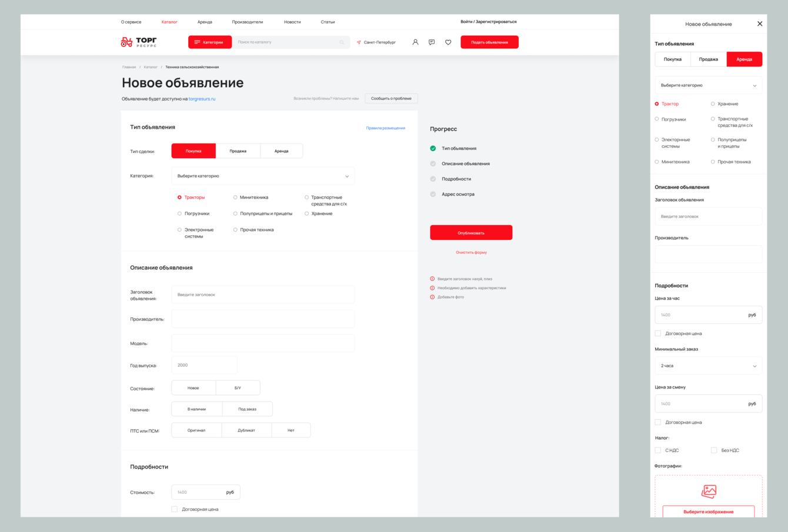Enable the С НДС checkbox
Image resolution: width=788 pixels, height=532 pixels.
click(x=658, y=450)
